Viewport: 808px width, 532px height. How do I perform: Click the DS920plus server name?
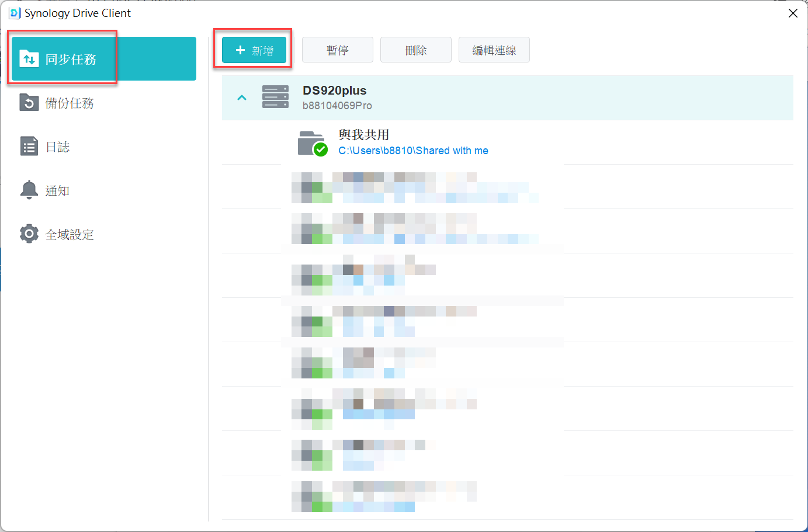click(x=335, y=91)
